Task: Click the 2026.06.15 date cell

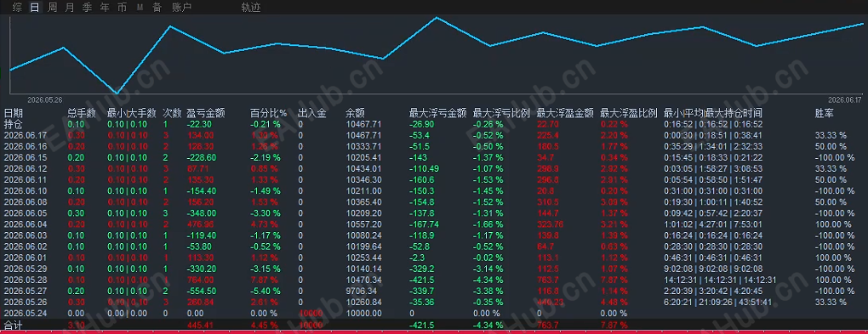Action: [25, 157]
